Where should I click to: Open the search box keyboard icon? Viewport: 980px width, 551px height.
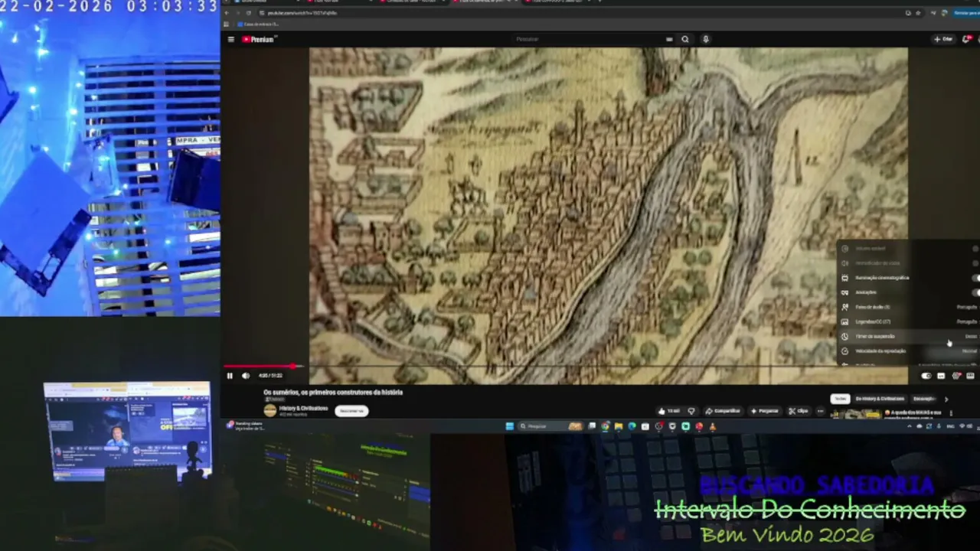(x=669, y=39)
